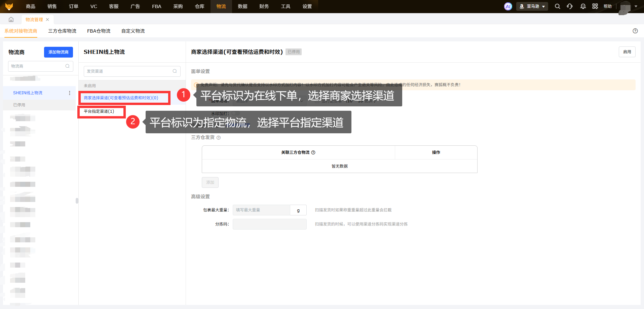Open the apps grid icon
This screenshot has width=644, height=309.
[595, 6]
